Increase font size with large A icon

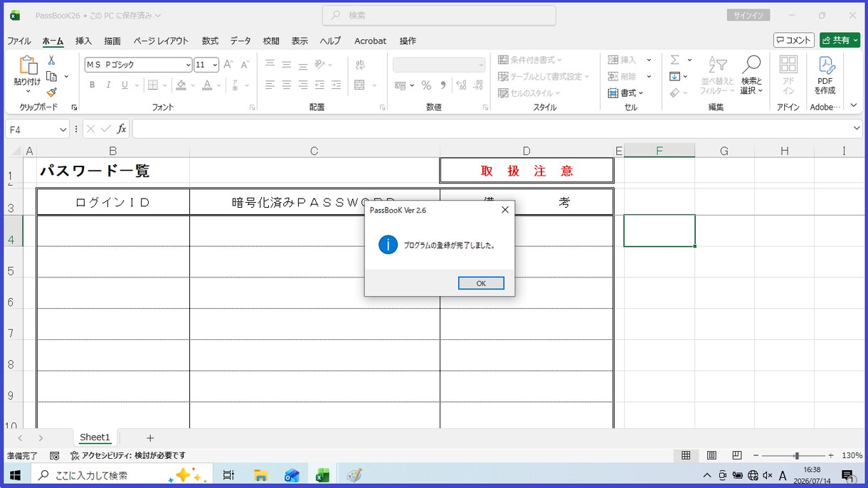coord(228,65)
